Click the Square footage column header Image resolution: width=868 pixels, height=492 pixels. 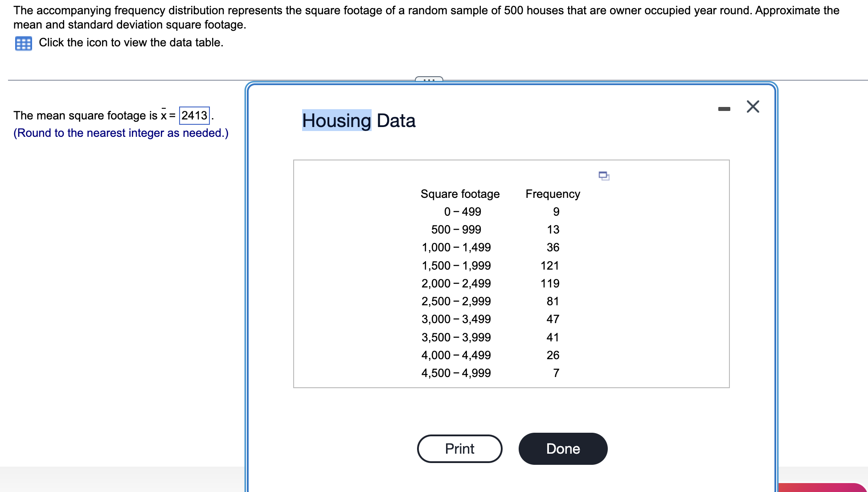tap(459, 194)
